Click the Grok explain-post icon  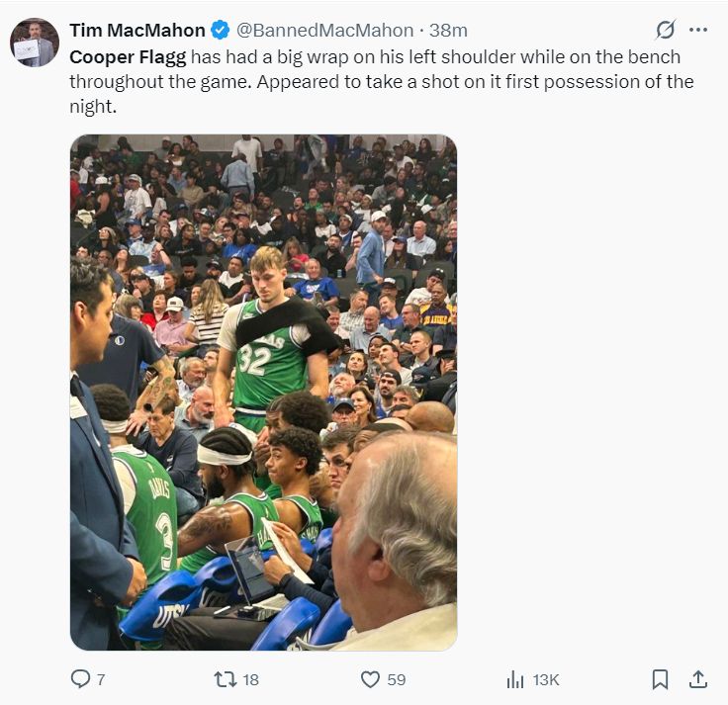tap(666, 31)
